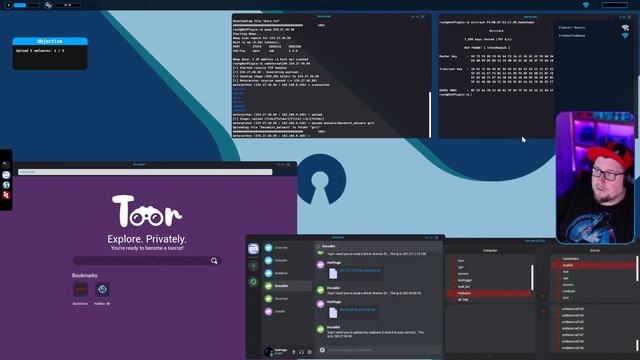The image size is (640, 360).
Task: Click the round level badge in top bar
Action: tap(8, 5)
